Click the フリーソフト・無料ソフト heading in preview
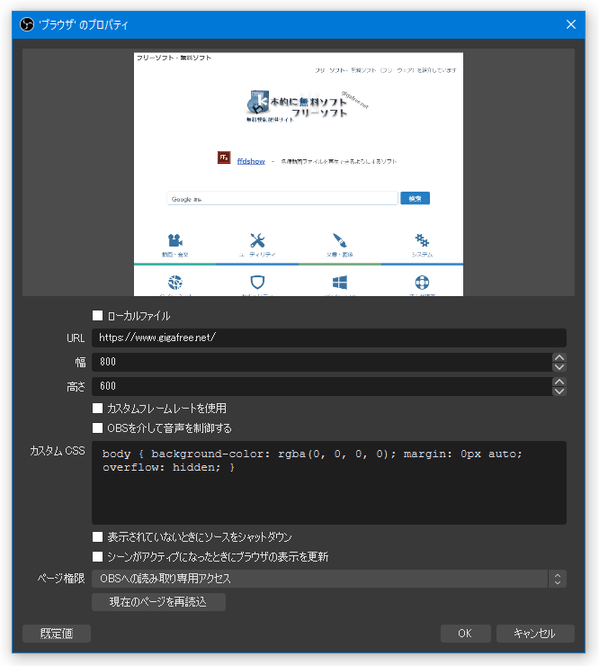The height and width of the screenshot is (666, 599). 174,58
